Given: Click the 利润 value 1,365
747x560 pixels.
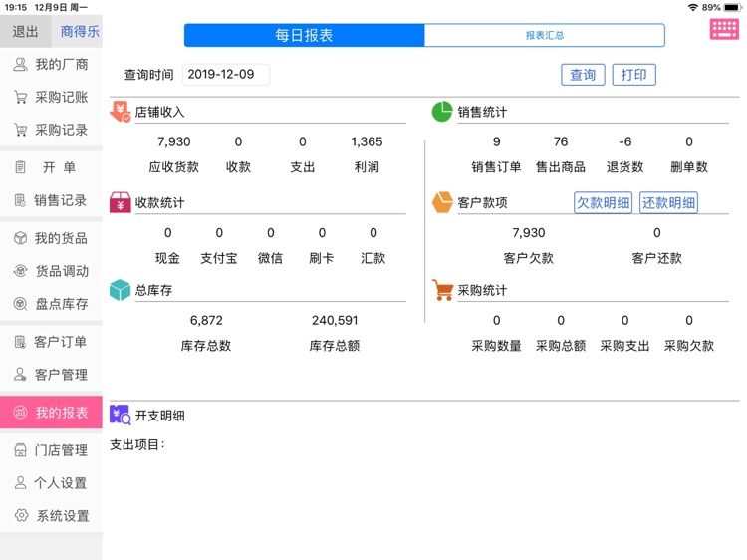Looking at the screenshot, I should [x=367, y=141].
